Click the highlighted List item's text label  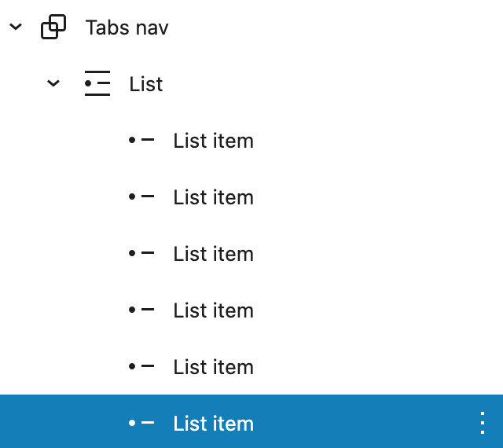[213, 424]
